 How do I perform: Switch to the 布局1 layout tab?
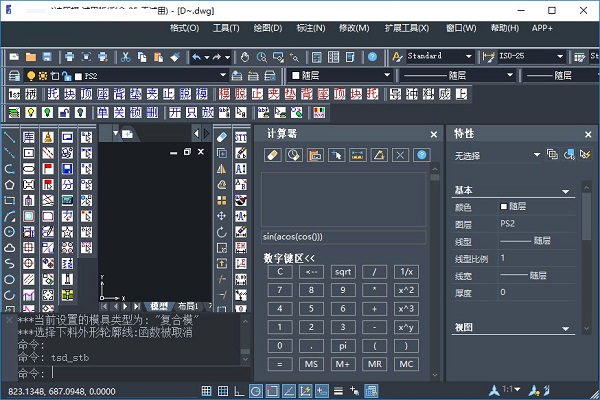(x=188, y=306)
